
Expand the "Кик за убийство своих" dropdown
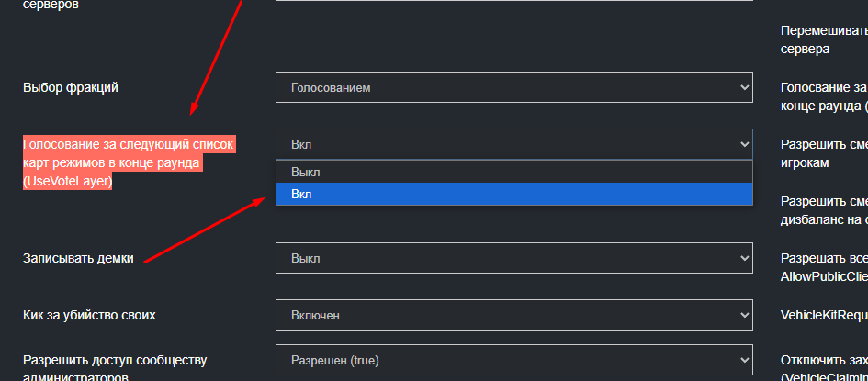(x=513, y=315)
